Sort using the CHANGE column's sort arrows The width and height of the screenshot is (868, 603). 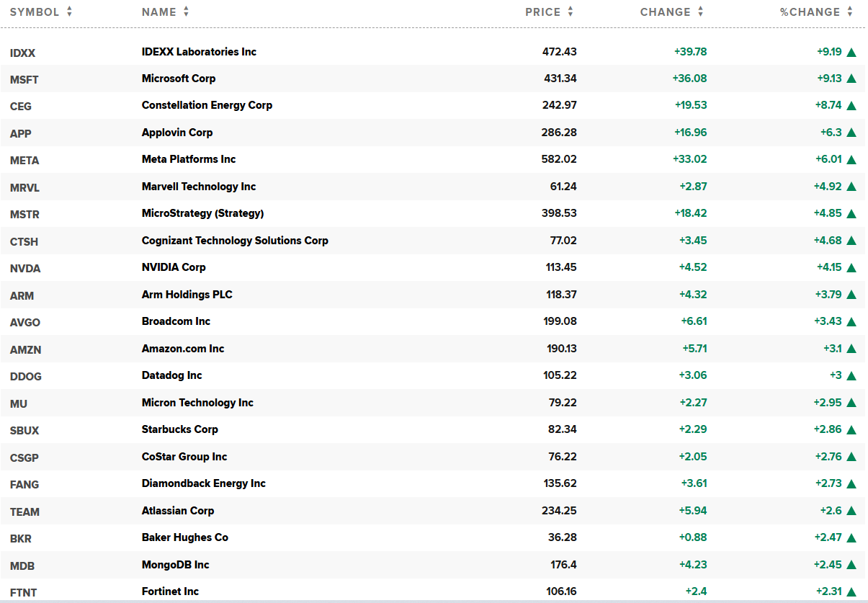(701, 12)
